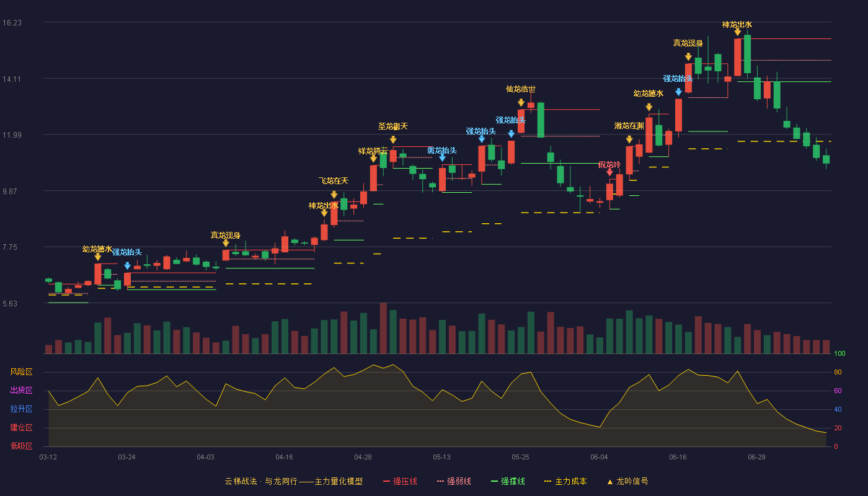The height and width of the screenshot is (496, 868).
Task: Click the 03-24 date label
Action: coord(126,457)
